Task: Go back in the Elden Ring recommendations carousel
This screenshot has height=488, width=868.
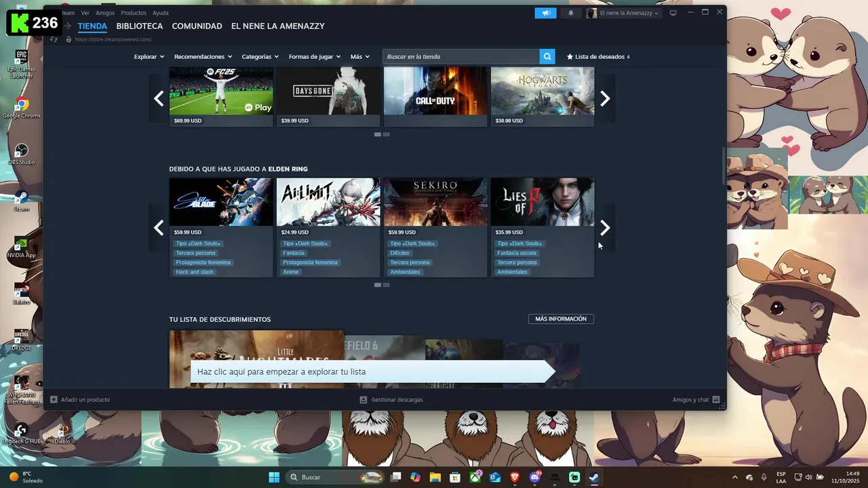Action: coord(158,228)
